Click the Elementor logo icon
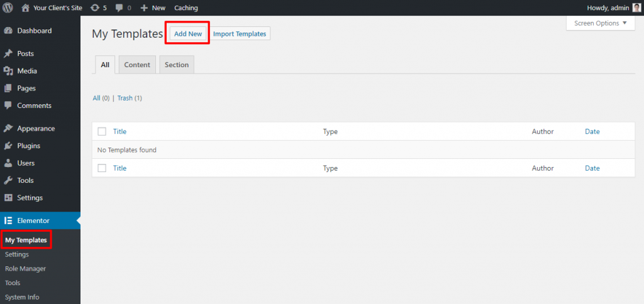644x304 pixels. coord(8,220)
